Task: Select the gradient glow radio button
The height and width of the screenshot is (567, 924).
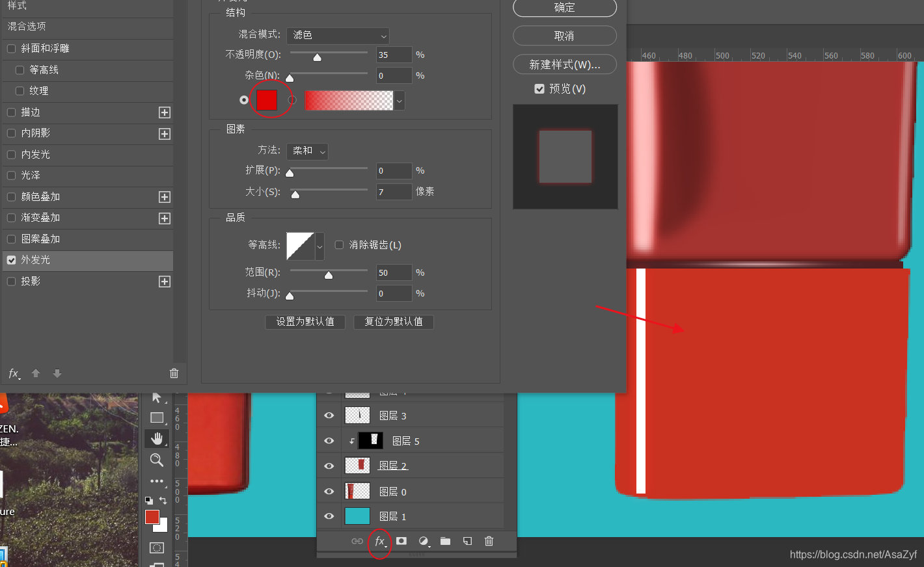Action: pyautogui.click(x=292, y=100)
